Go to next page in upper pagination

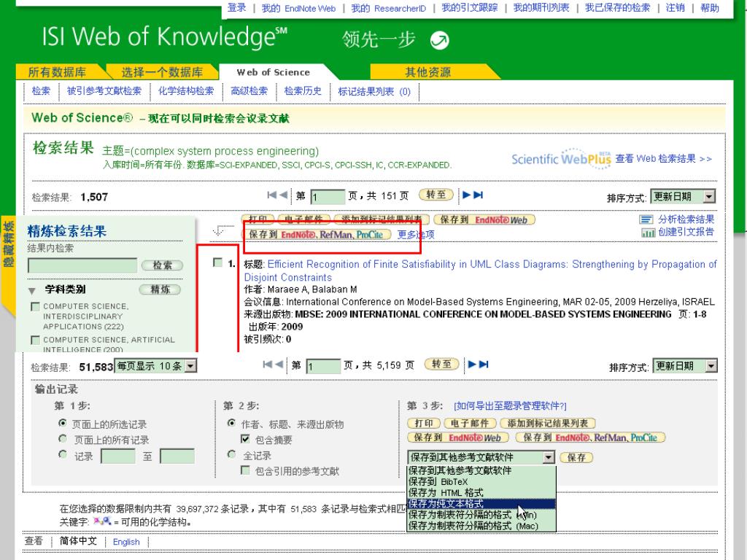click(x=466, y=195)
